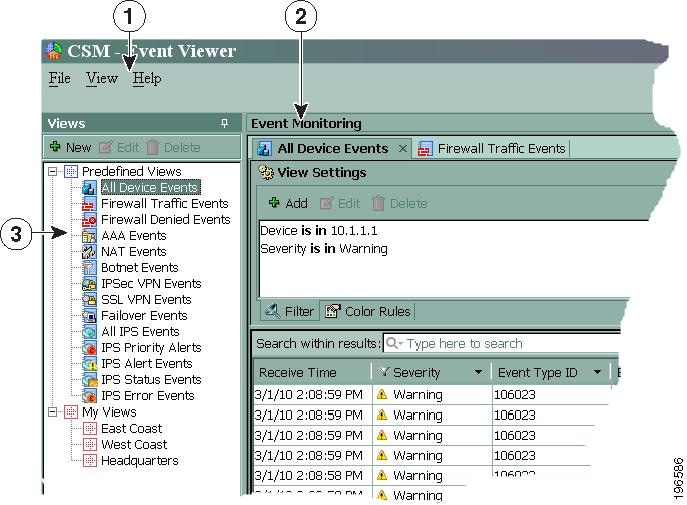Image resolution: width=687 pixels, height=505 pixels.
Task: Switch to Firewall Traffic Events tab
Action: [492, 148]
